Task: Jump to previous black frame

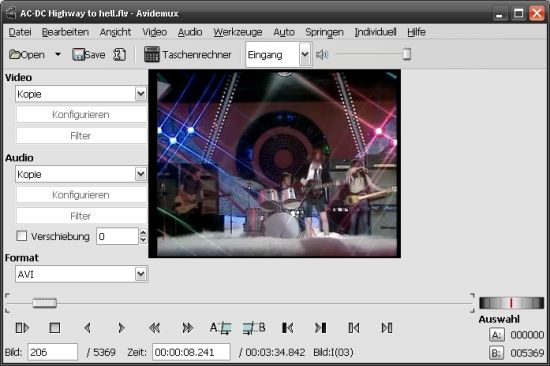Action: (x=288, y=328)
